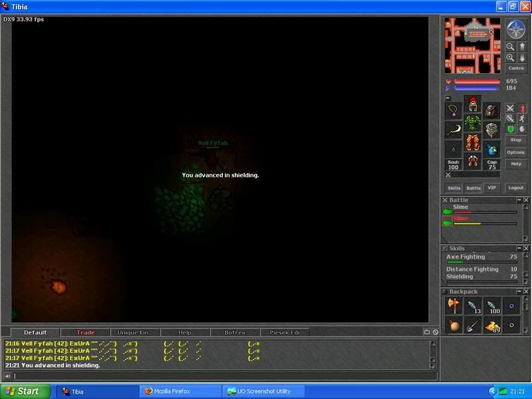532x399 pixels.
Task: Close the Backpack panel
Action: tap(526, 291)
